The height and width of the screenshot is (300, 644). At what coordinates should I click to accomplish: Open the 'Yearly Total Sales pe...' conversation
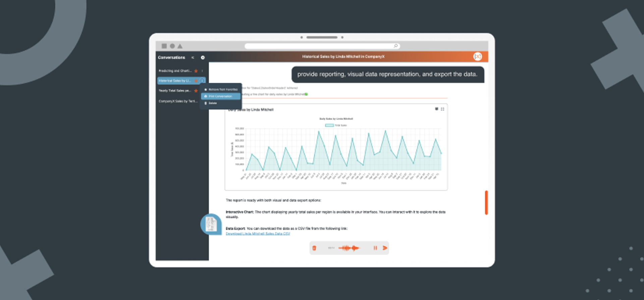(x=175, y=91)
